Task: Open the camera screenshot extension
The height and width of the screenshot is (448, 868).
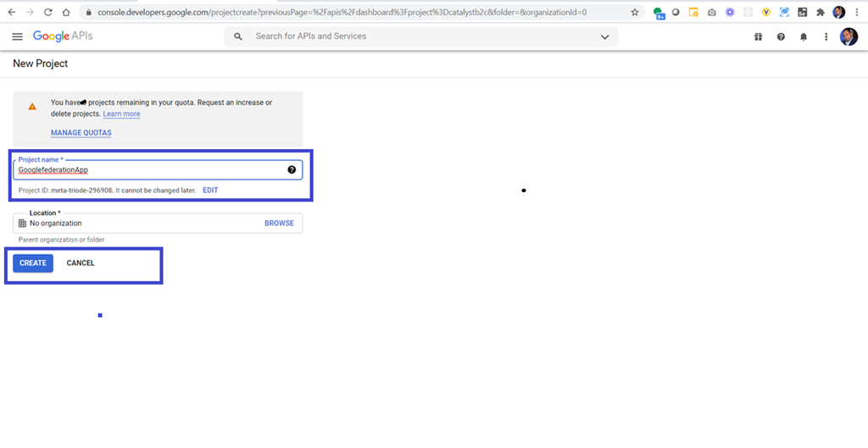Action: click(x=712, y=12)
